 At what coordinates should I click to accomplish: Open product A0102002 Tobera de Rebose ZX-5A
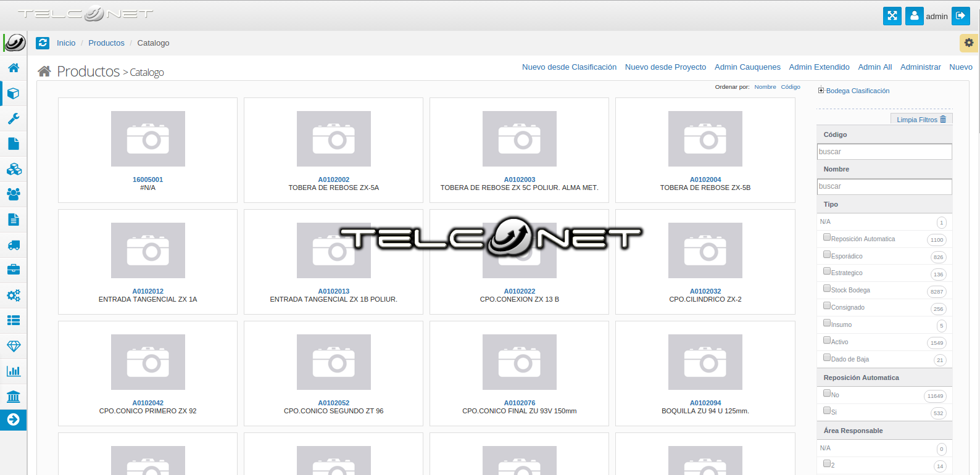[x=334, y=180]
